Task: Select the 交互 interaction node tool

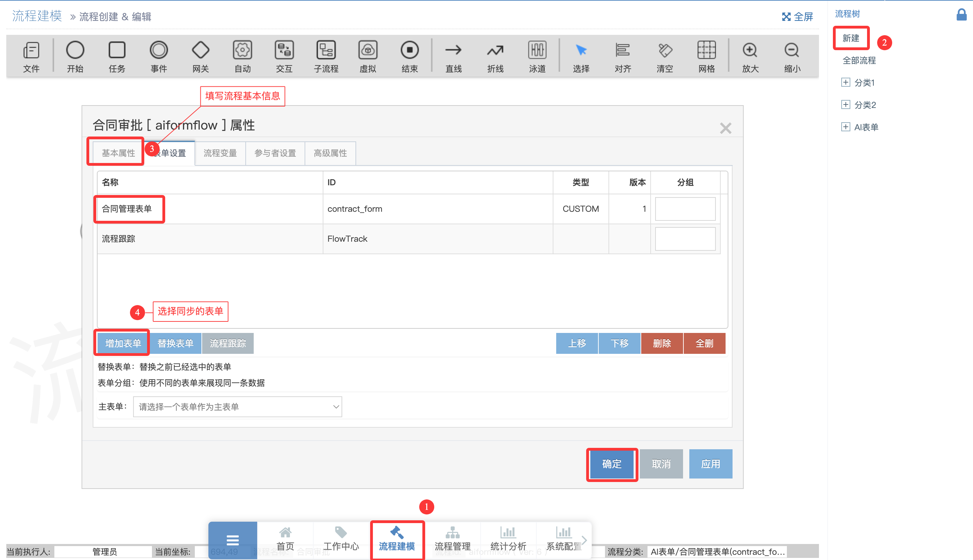Action: (x=284, y=57)
